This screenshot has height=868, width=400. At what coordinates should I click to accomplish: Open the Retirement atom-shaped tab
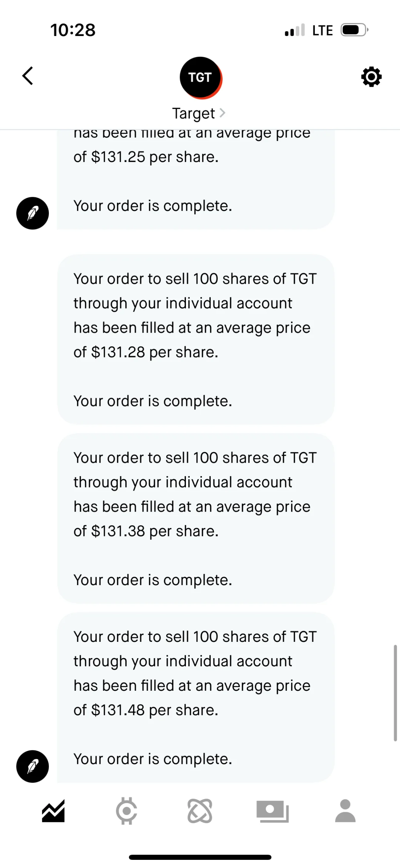click(200, 811)
